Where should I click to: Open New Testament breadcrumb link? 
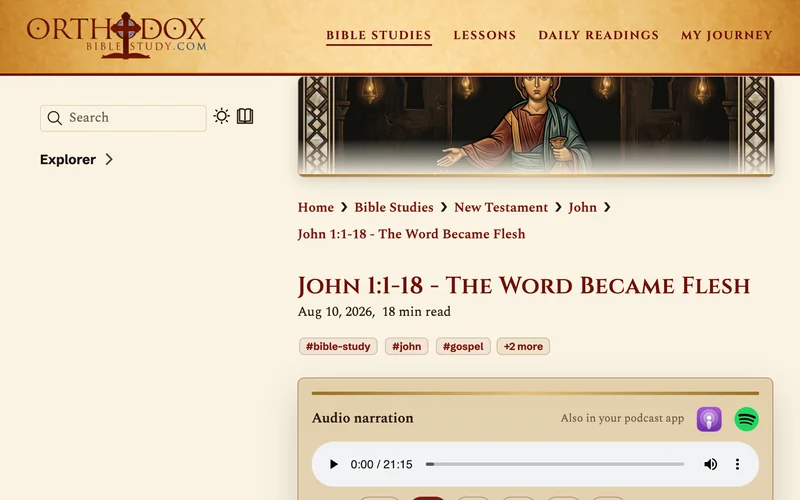[501, 207]
